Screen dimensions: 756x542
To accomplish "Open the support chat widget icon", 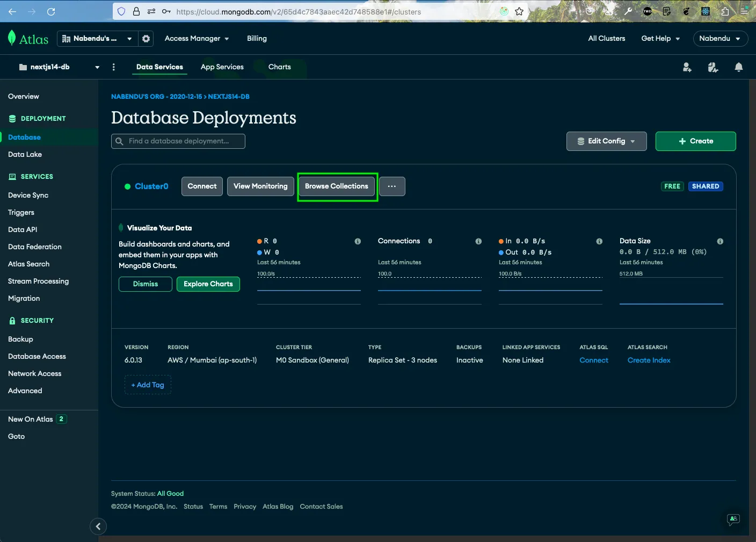I will point(733,519).
